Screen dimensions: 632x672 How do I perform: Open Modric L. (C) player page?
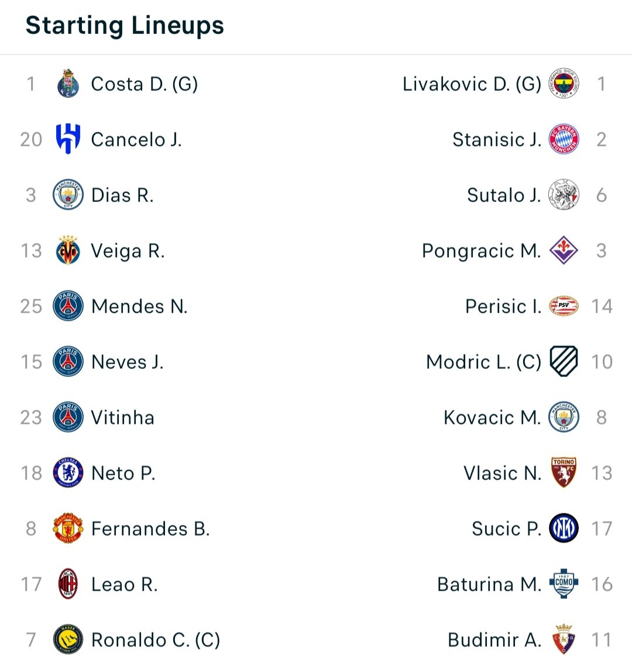tap(484, 362)
